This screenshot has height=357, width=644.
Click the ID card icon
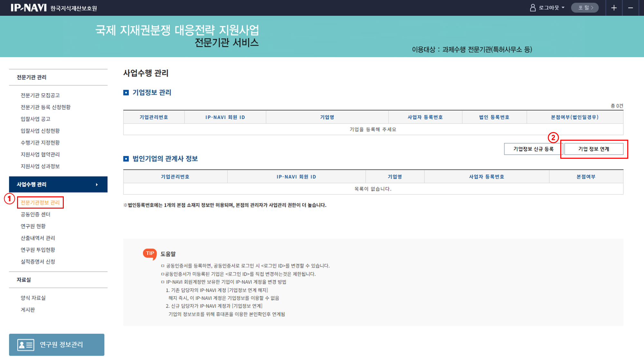(x=26, y=345)
